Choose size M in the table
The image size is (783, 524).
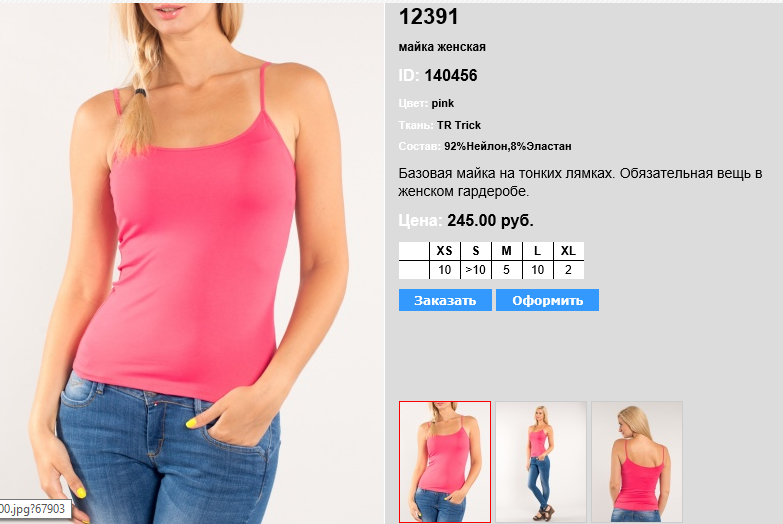click(x=506, y=251)
